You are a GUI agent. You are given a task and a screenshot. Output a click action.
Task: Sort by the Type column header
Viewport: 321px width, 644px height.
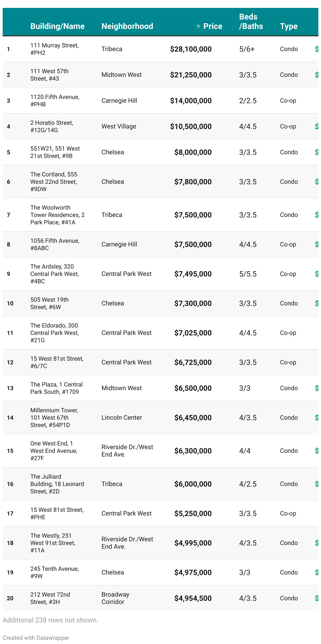(x=289, y=26)
